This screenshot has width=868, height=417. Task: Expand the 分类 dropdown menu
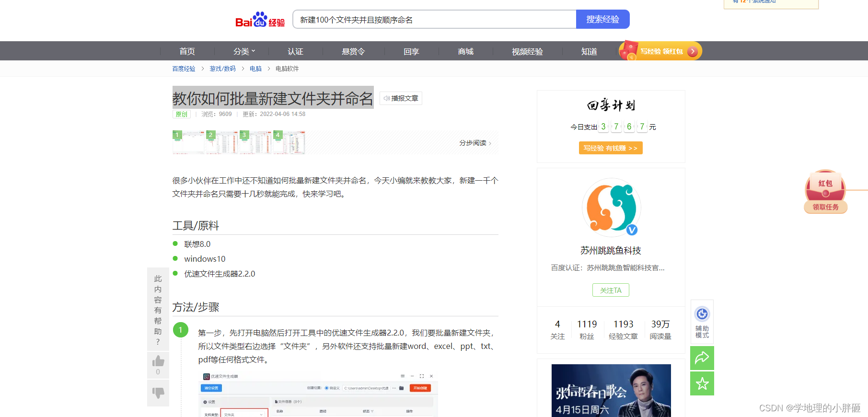click(x=244, y=51)
